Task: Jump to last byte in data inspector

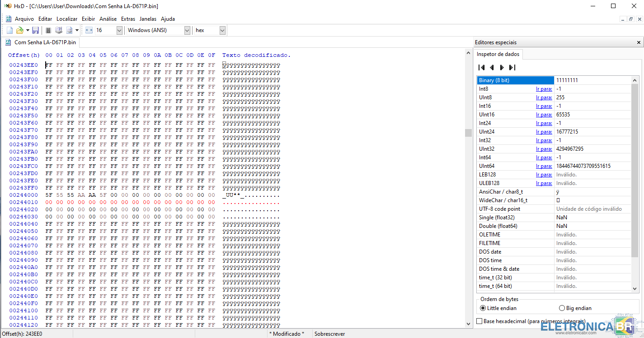Action: [512, 67]
